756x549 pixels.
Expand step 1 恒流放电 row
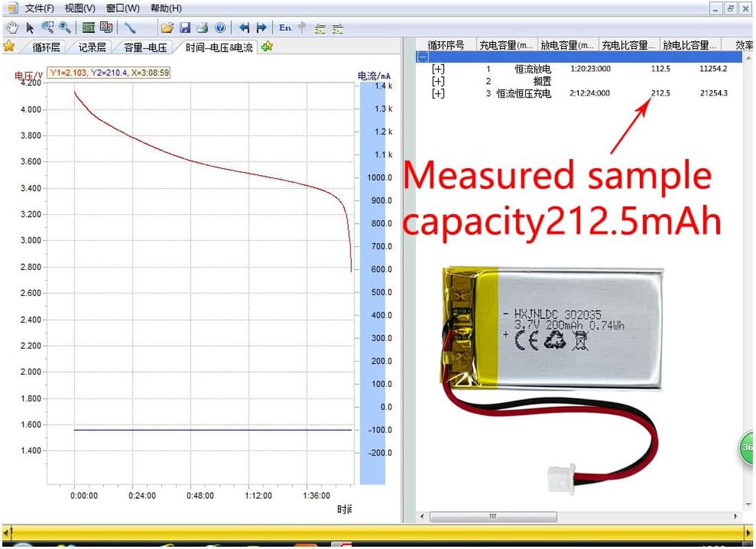(x=438, y=69)
